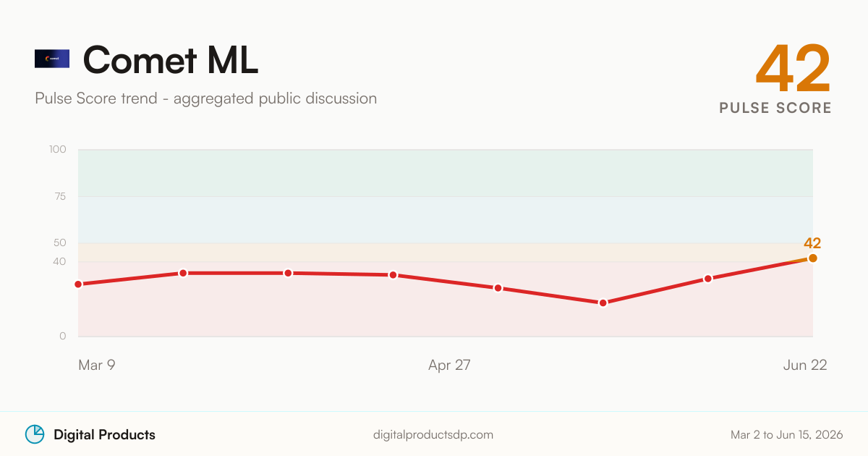Click the Comet ML title heading
868x456 pixels.
[x=171, y=60]
